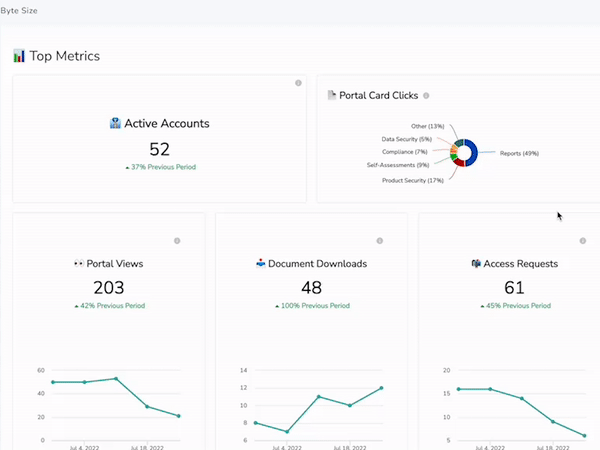Click the download icon beside Document Downloads
This screenshot has width=600, height=450.
[x=262, y=264]
